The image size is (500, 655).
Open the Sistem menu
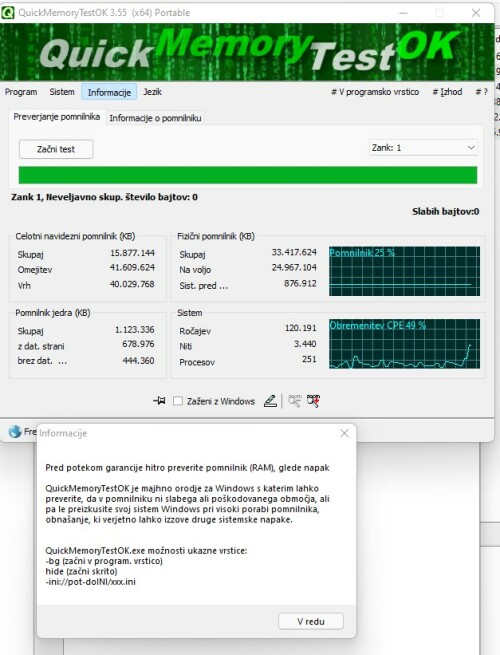click(x=62, y=92)
